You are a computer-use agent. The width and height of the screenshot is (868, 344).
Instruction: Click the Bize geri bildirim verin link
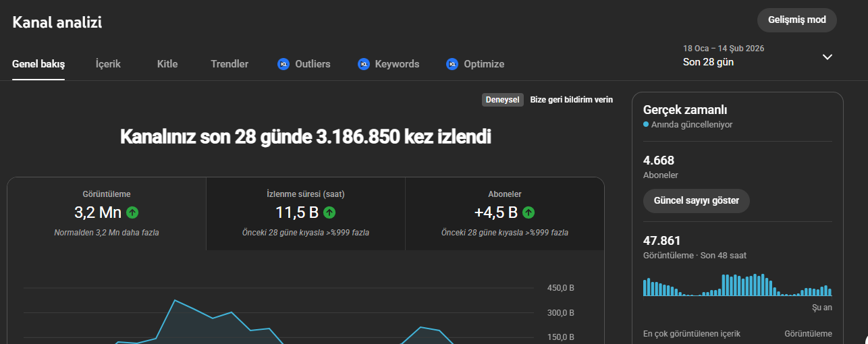(572, 100)
